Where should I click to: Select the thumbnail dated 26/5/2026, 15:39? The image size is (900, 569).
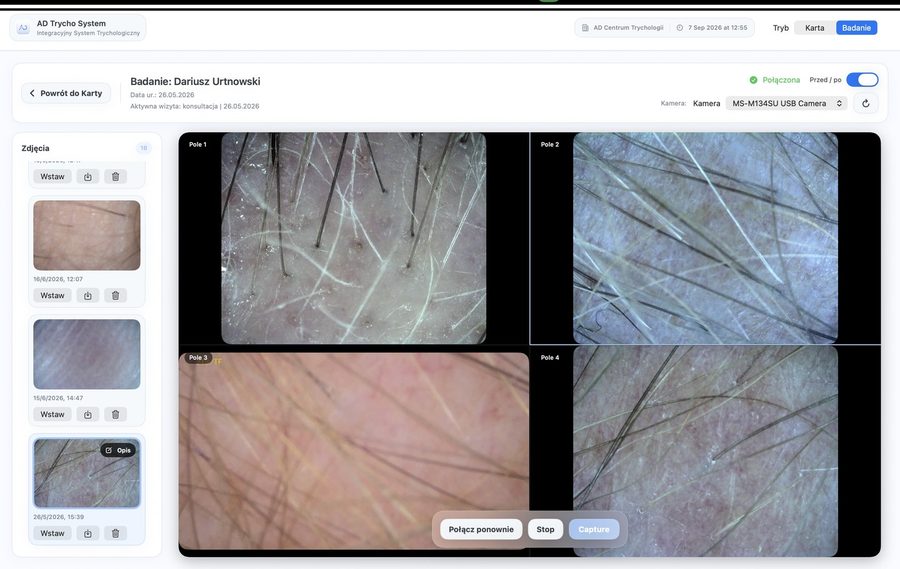click(x=87, y=473)
